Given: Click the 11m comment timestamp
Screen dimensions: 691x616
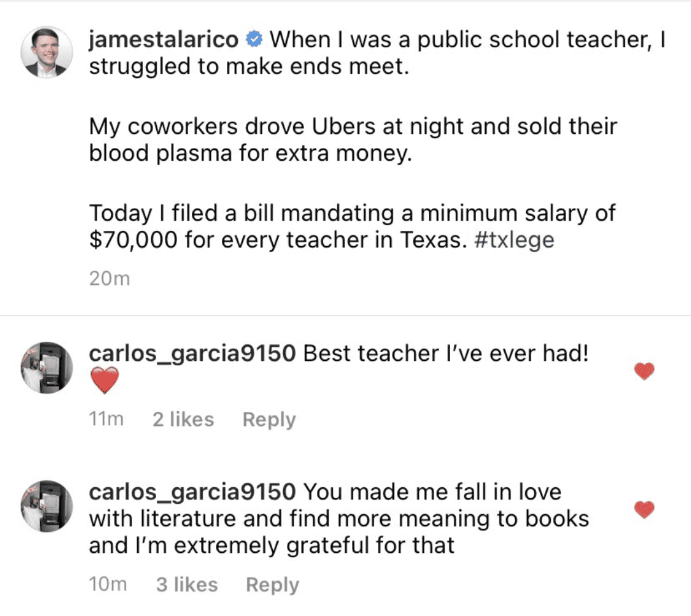Looking at the screenshot, I should point(106,420).
